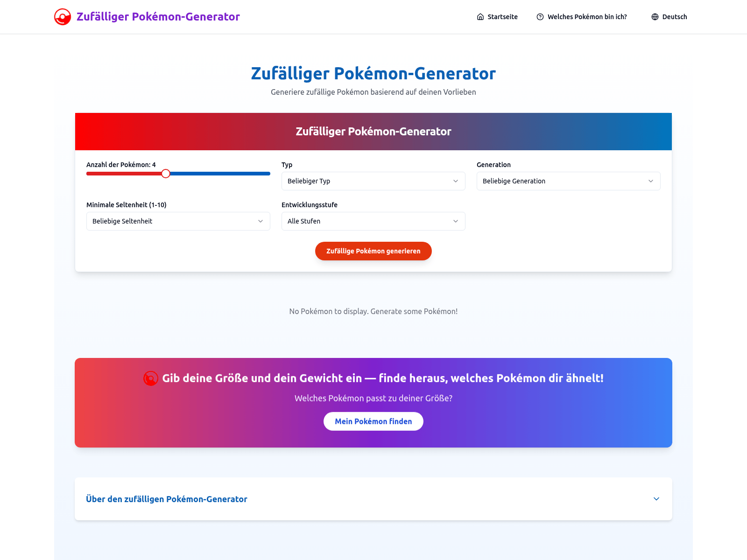
Task: Click the Pokéball logo in the header
Action: tap(63, 16)
